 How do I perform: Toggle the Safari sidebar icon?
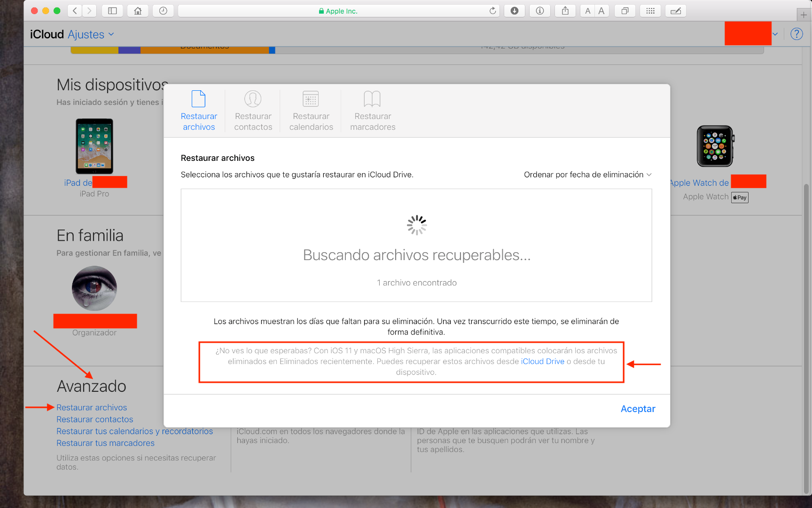click(112, 11)
